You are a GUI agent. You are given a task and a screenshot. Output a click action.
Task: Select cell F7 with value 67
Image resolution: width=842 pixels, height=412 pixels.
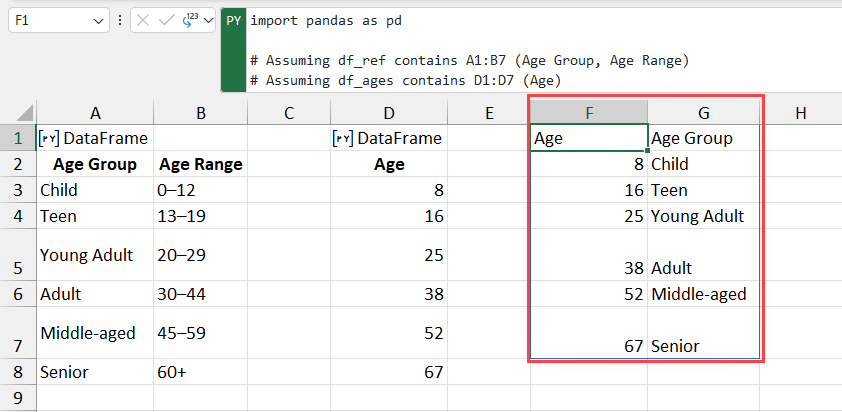tap(589, 333)
